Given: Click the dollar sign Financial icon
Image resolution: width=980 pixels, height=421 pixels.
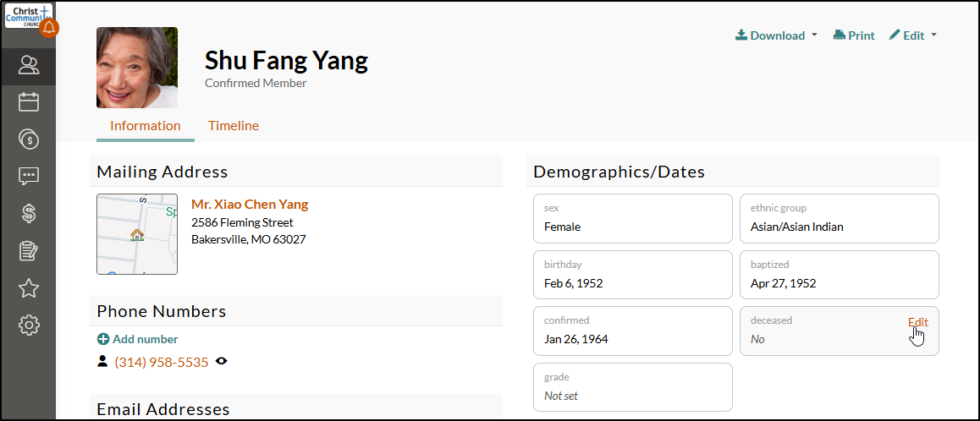Looking at the screenshot, I should pos(29,214).
